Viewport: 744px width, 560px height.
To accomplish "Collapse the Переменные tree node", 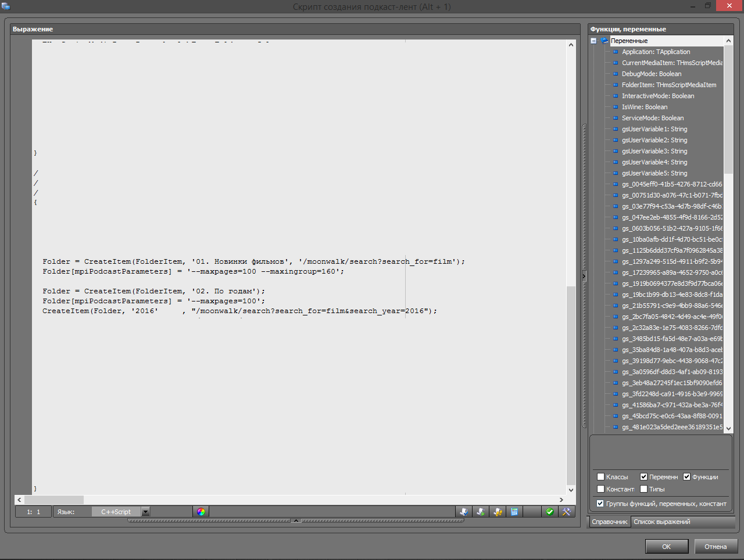I will [593, 41].
